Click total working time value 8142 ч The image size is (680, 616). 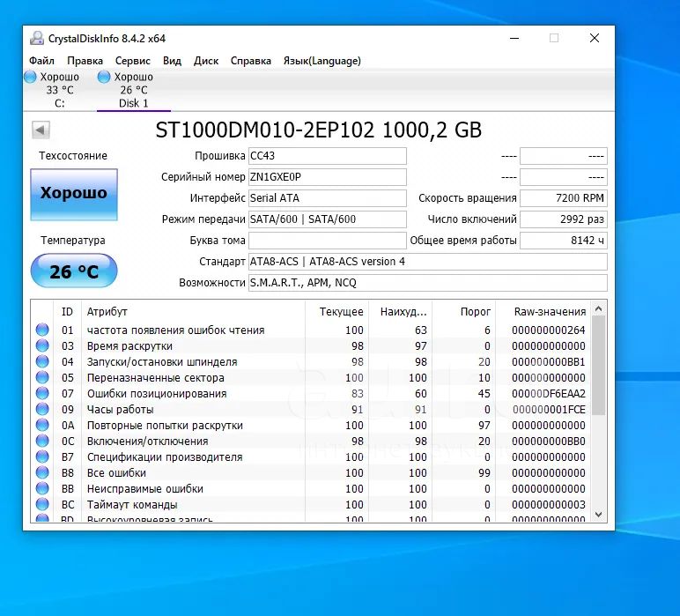point(564,241)
